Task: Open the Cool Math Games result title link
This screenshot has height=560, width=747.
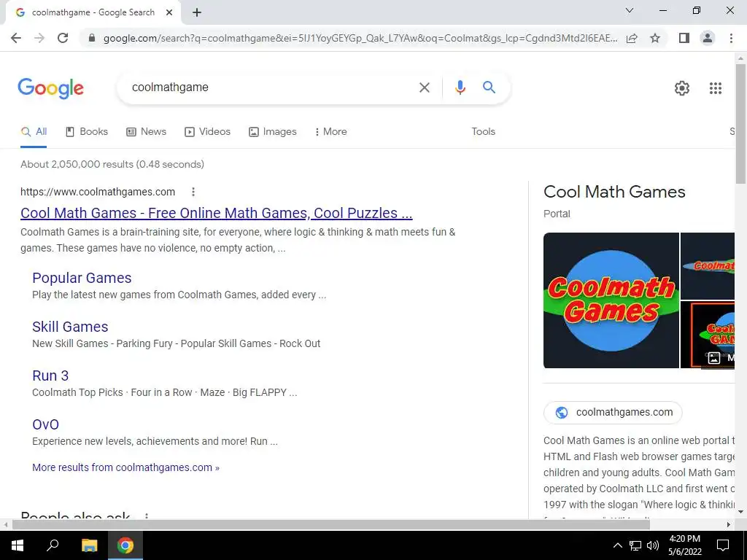Action: pyautogui.click(x=216, y=213)
